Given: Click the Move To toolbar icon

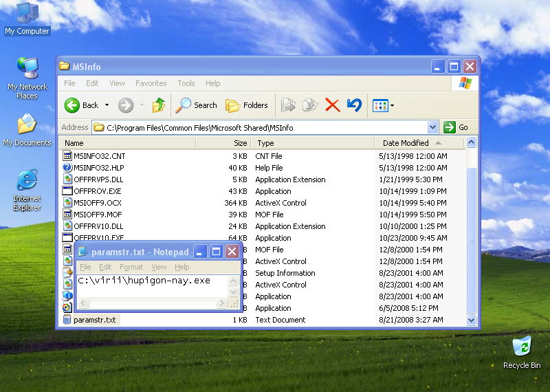Looking at the screenshot, I should tap(288, 105).
